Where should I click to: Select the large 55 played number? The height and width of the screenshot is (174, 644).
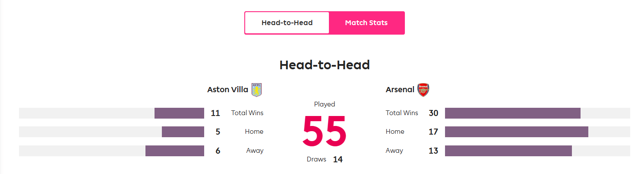[x=325, y=131]
